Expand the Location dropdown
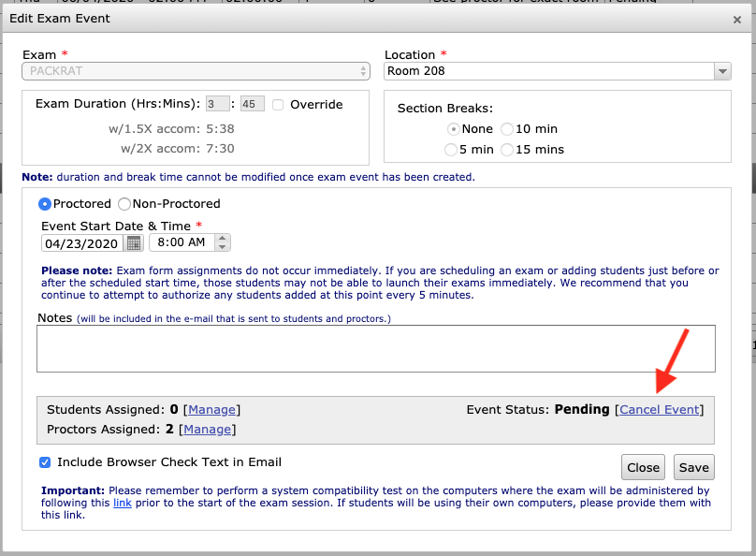Image resolution: width=756 pixels, height=556 pixels. [721, 71]
